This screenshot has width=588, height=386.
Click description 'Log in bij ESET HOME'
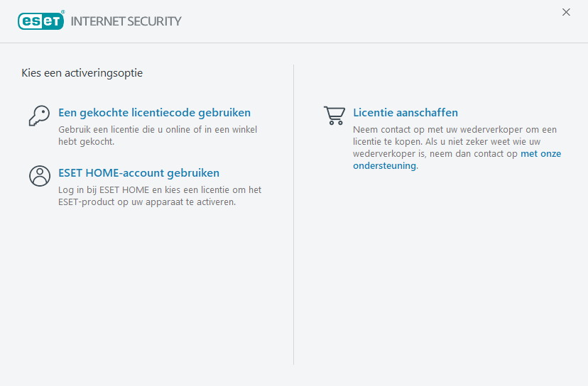(x=160, y=190)
